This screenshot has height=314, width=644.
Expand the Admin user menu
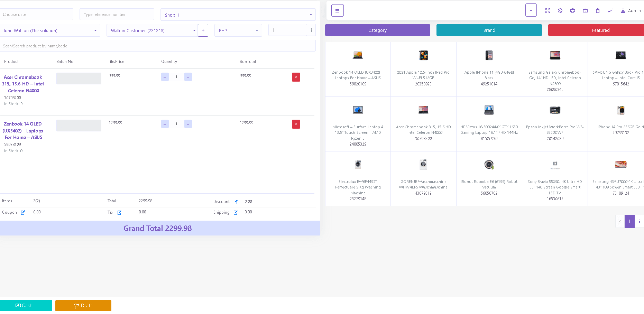(632, 11)
